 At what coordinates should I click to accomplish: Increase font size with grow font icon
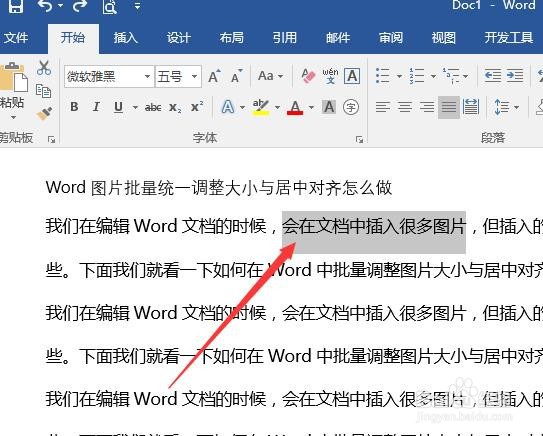click(x=214, y=76)
